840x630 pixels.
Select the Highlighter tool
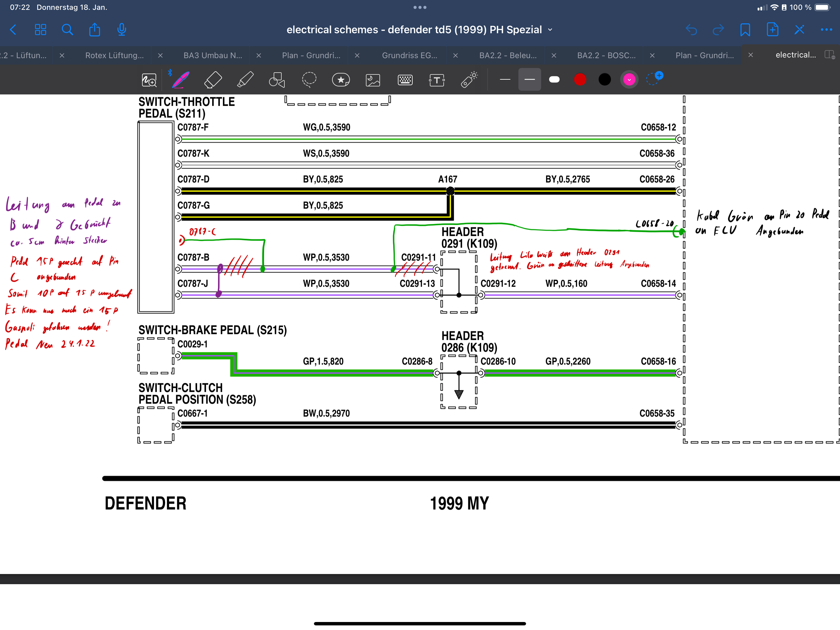click(245, 80)
